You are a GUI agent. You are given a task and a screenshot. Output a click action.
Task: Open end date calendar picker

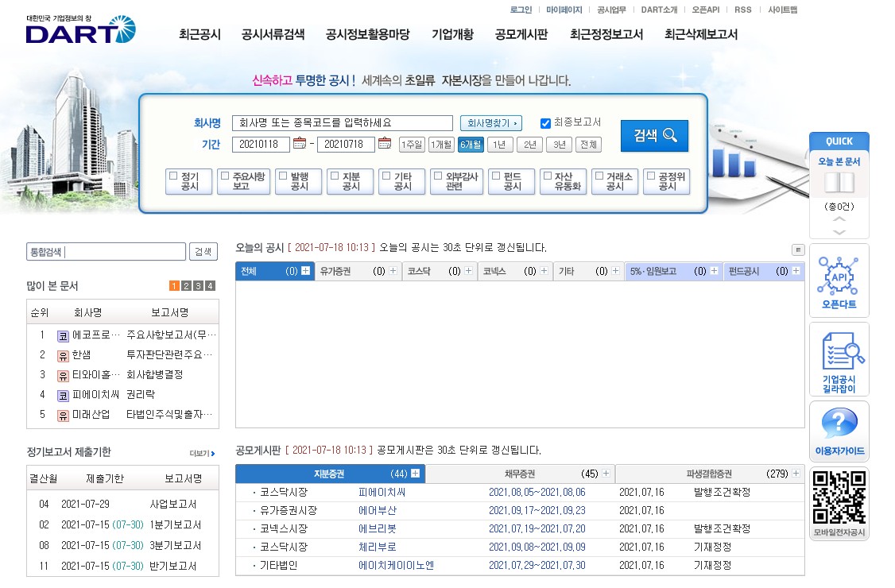[385, 143]
